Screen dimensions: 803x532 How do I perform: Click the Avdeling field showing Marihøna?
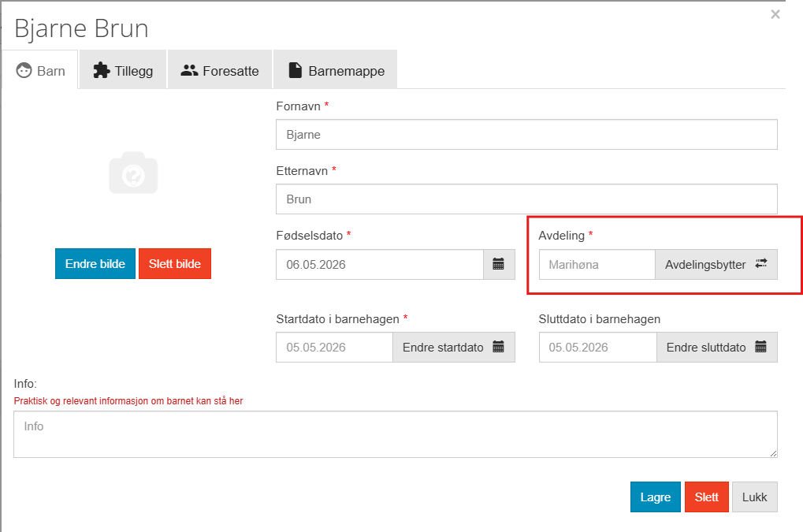click(597, 265)
